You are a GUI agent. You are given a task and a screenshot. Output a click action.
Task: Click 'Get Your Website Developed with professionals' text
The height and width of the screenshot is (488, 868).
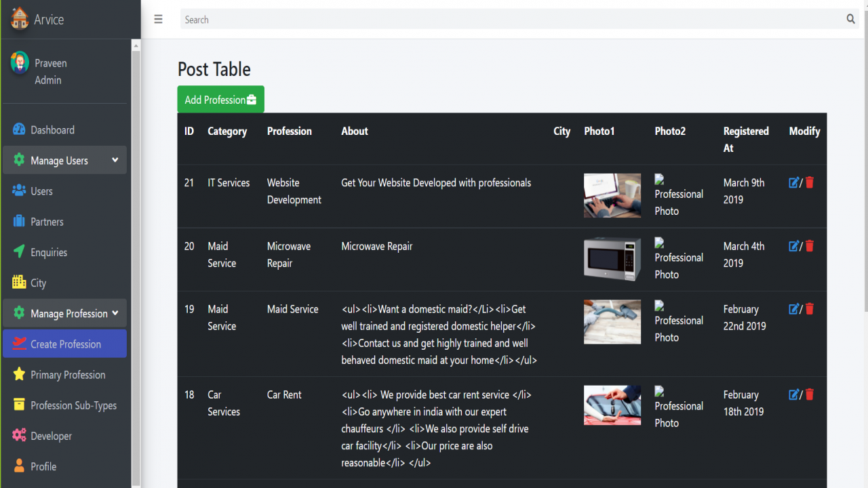tap(436, 182)
